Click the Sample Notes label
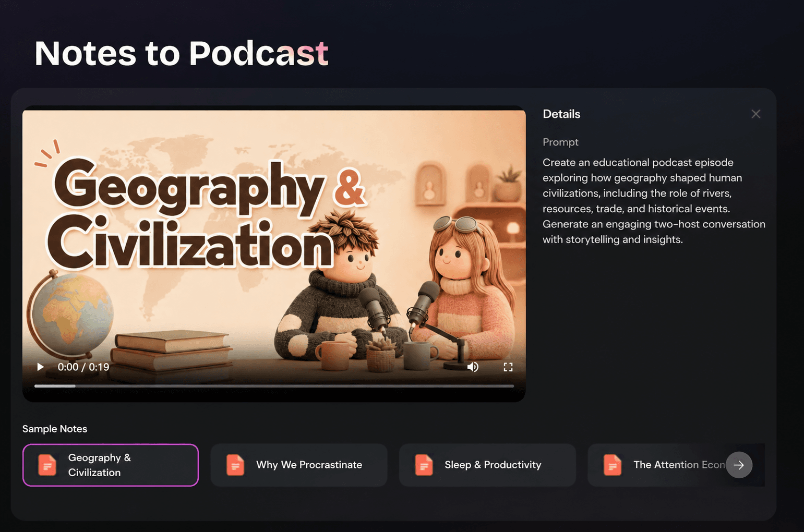 tap(55, 429)
